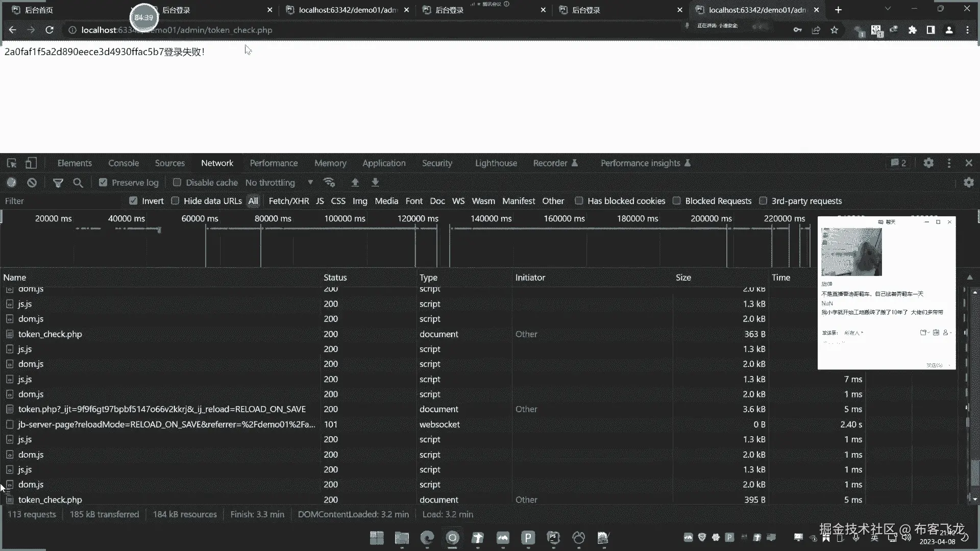
Task: Open the Application panel tab
Action: coord(384,163)
